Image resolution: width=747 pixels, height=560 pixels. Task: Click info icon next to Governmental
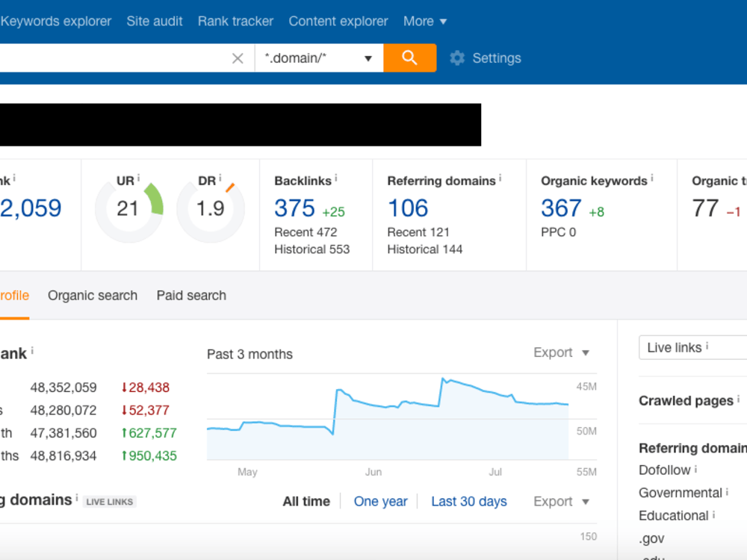727,491
